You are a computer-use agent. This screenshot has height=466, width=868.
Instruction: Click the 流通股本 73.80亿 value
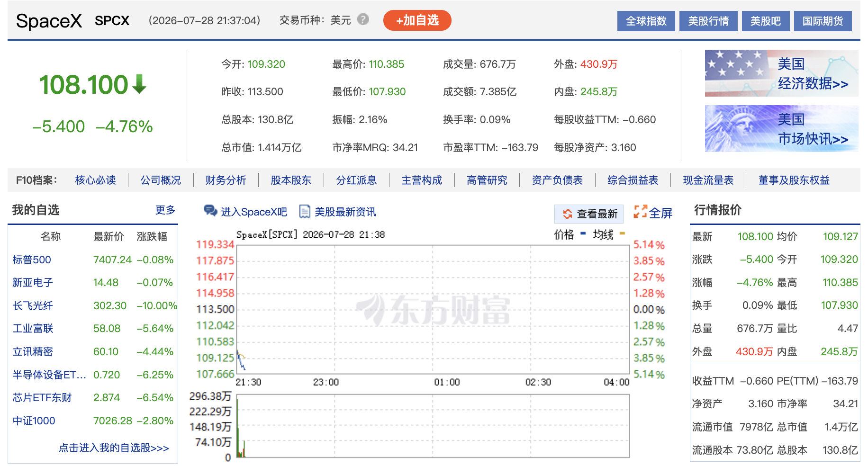(755, 450)
